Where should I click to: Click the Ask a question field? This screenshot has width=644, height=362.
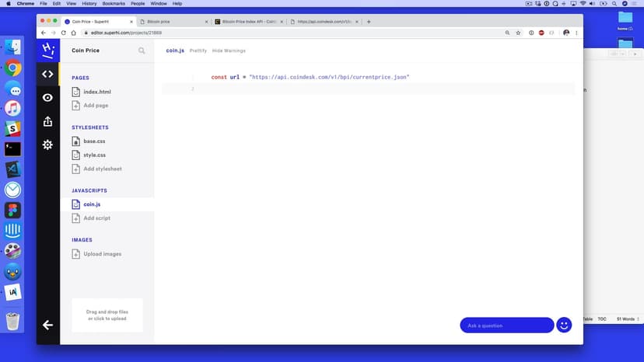pyautogui.click(x=506, y=325)
